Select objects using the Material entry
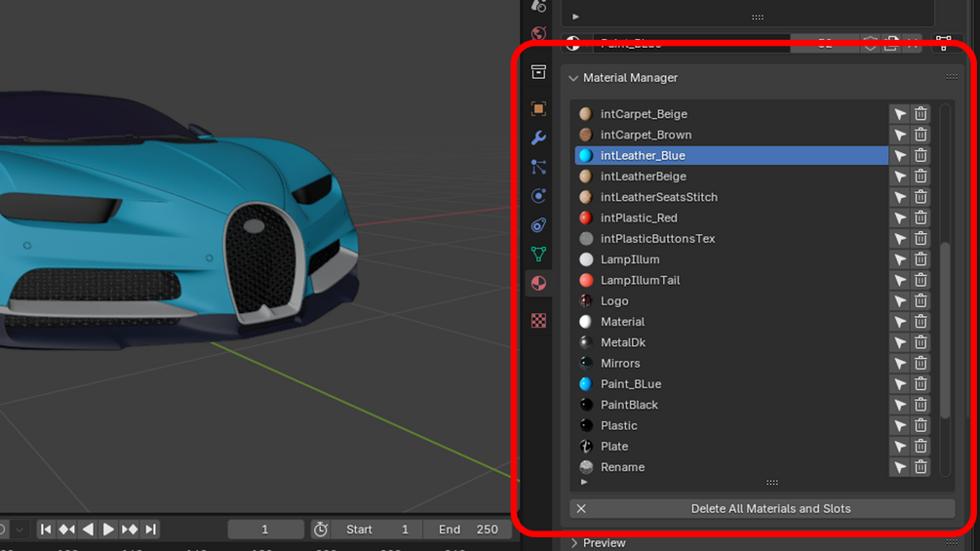The height and width of the screenshot is (551, 980). (900, 322)
